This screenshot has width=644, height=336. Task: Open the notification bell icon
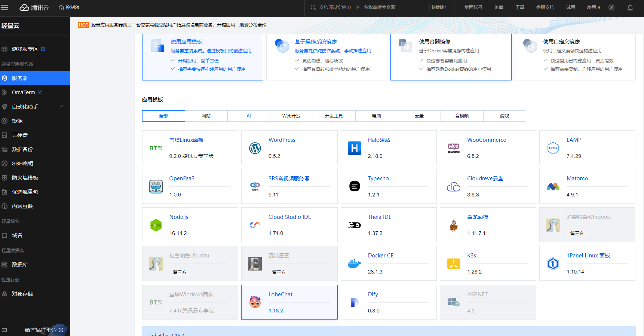630,7
